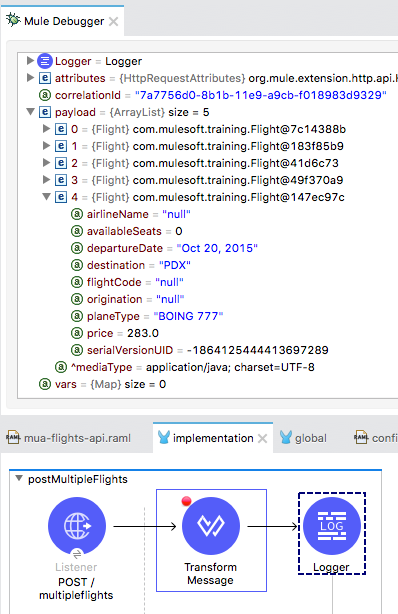398x614 pixels.
Task: Click the 'e' icon of Flight 2
Action: coord(61,163)
